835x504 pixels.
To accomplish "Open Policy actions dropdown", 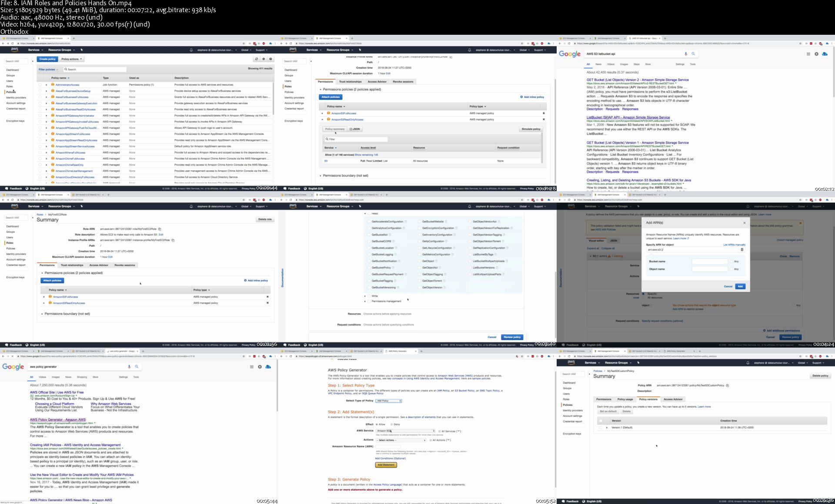I will click(x=71, y=59).
